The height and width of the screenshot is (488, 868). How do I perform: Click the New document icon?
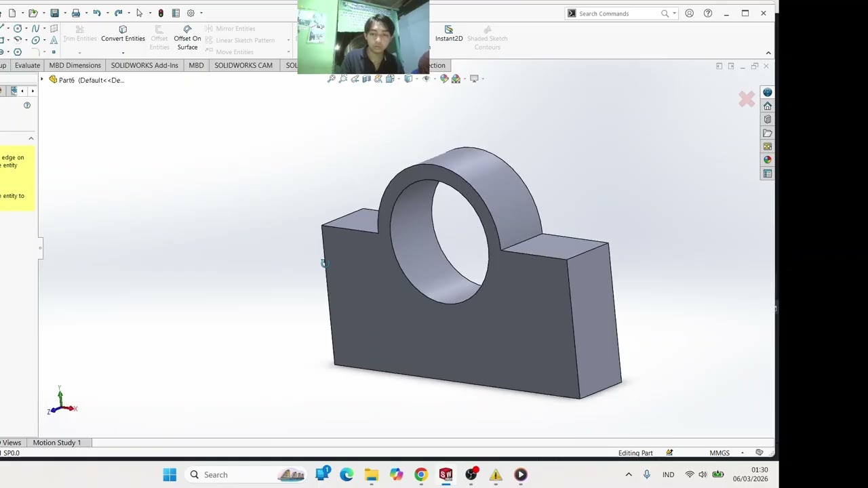(12, 13)
